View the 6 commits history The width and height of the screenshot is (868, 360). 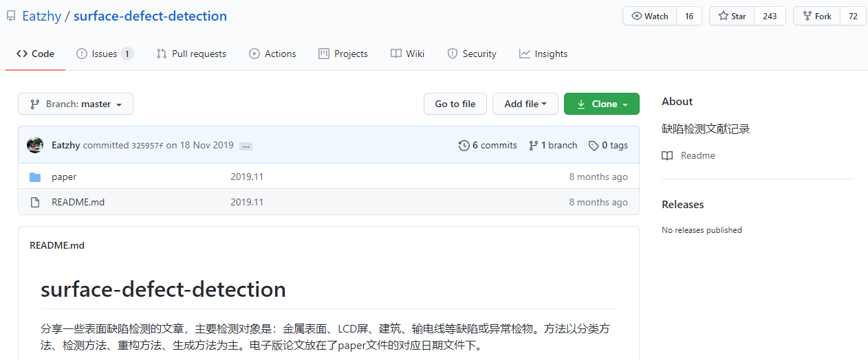pyautogui.click(x=488, y=145)
